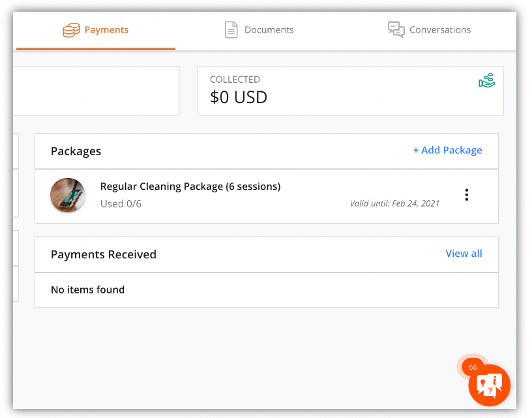Go to the Conversations tab
Image resolution: width=532 pixels, height=418 pixels.
pyautogui.click(x=440, y=30)
